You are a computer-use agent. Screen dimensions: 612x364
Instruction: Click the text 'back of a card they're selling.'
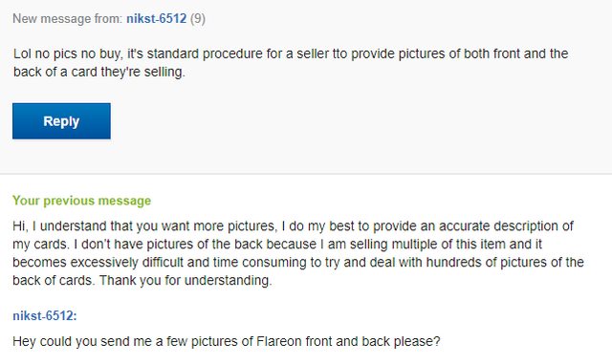tap(98, 72)
